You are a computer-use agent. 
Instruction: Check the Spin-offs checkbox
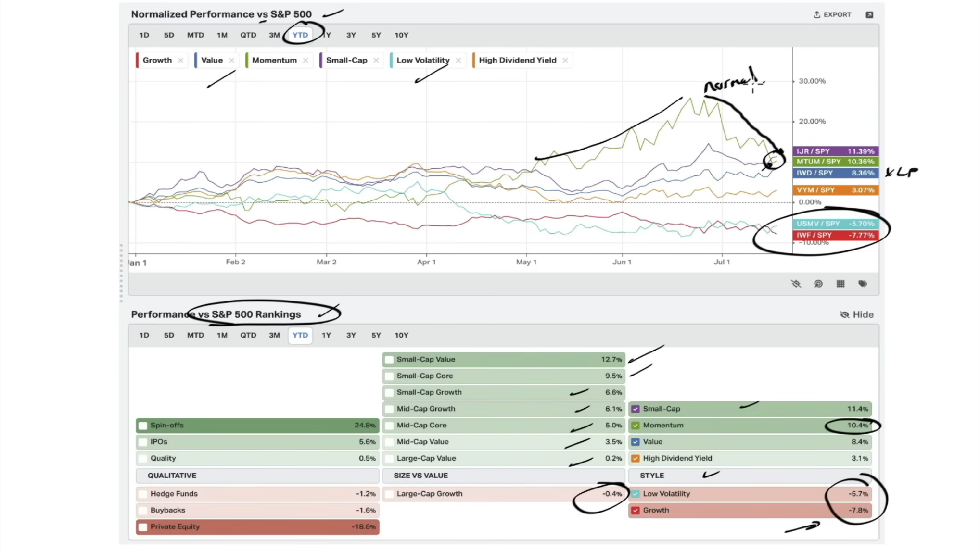pyautogui.click(x=143, y=426)
